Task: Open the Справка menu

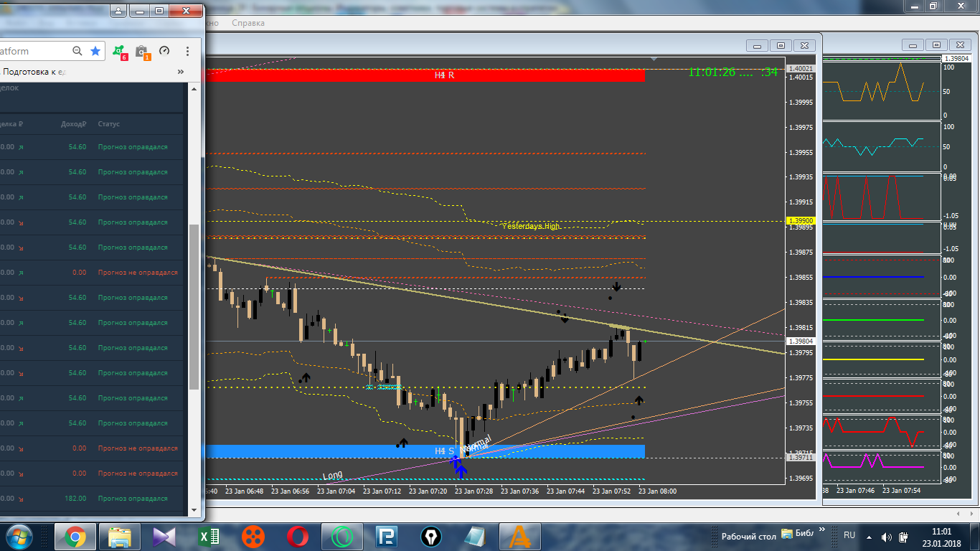Action: [248, 23]
